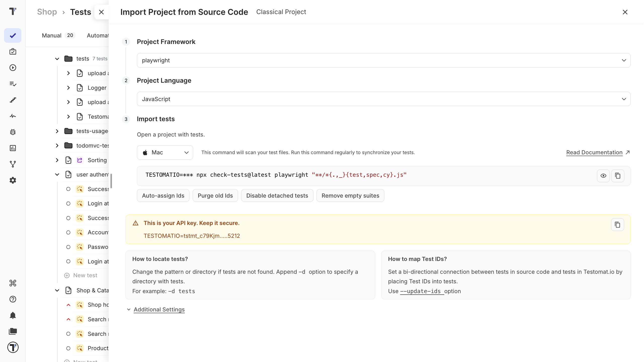Click the --update-ids option link
Viewport: 644px width, 362px height.
tap(422, 291)
